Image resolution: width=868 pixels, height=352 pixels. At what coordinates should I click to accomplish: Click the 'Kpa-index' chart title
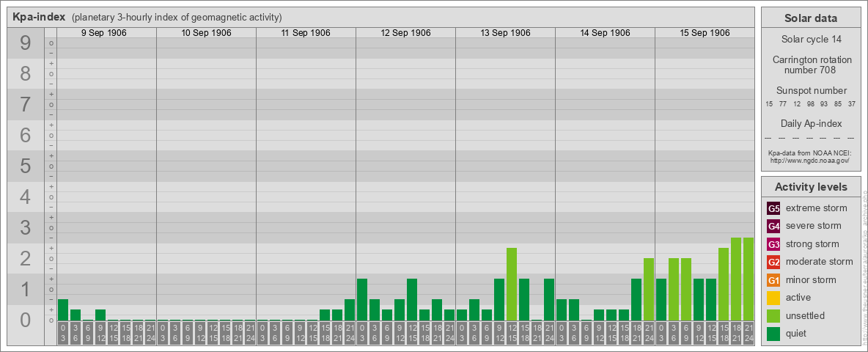[40, 17]
